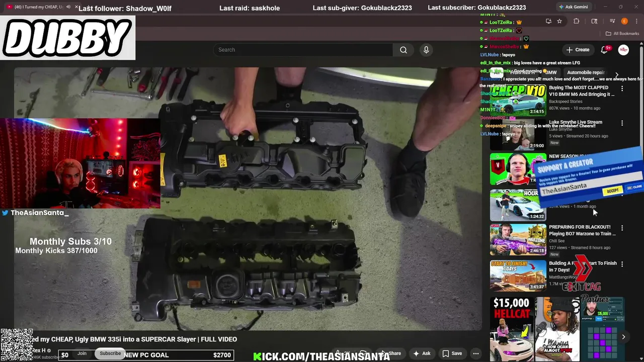This screenshot has height=362, width=644.
Task: Click the Join button
Action: click(82, 353)
